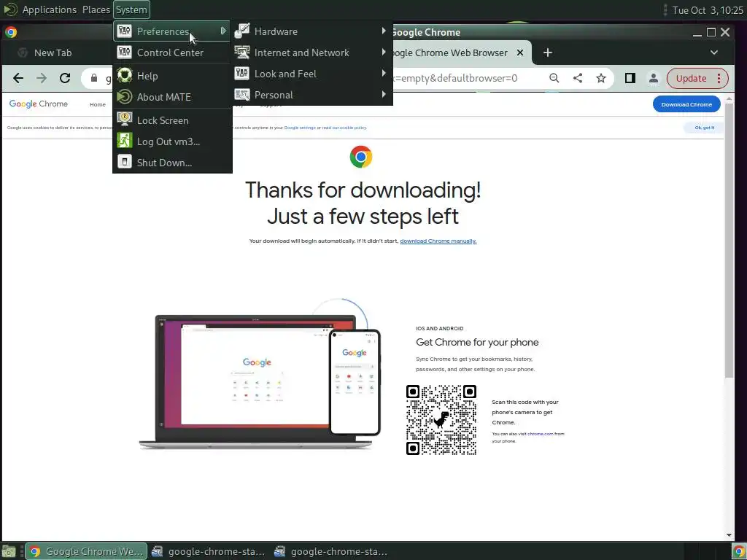Open the zoom magnifier in address bar
This screenshot has height=560, width=747.
coord(554,78)
